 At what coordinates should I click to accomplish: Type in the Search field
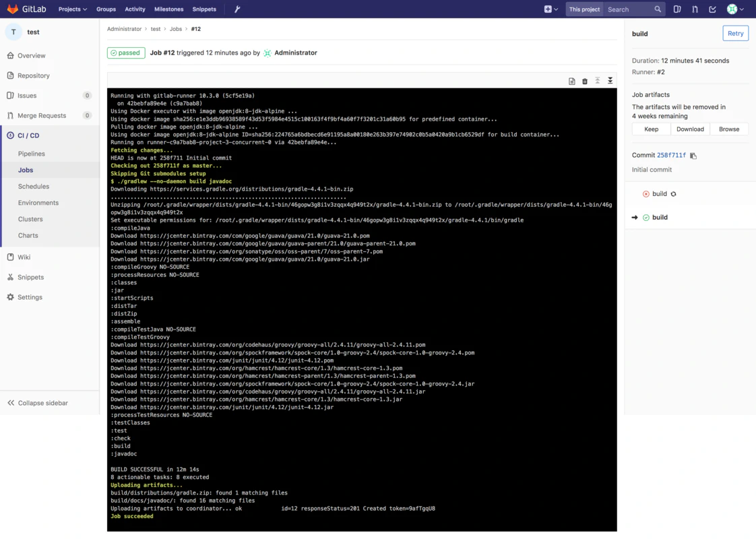(628, 9)
